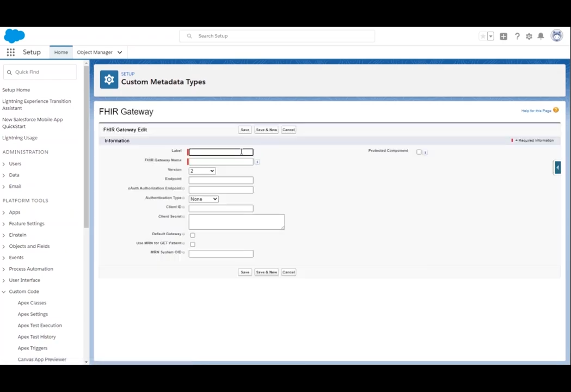571x392 pixels.
Task: Click the Salesforce cloud logo
Action: (x=14, y=36)
